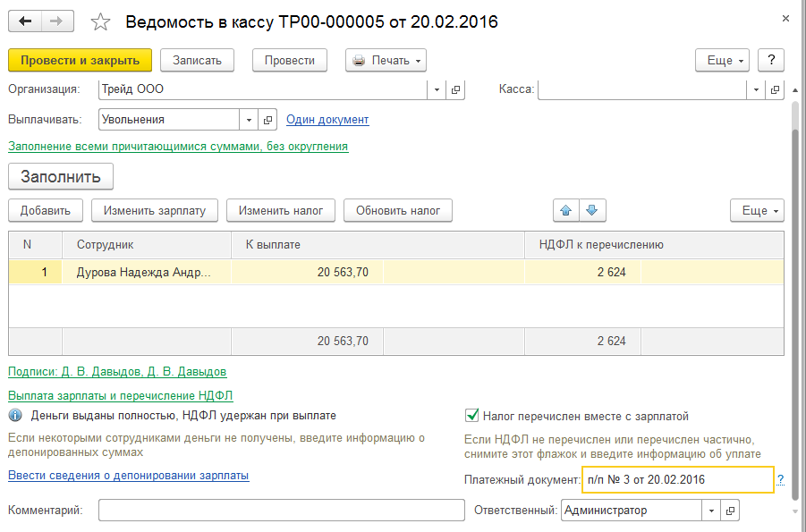Click the help question mark button
This screenshot has height=532, width=806.
(771, 60)
